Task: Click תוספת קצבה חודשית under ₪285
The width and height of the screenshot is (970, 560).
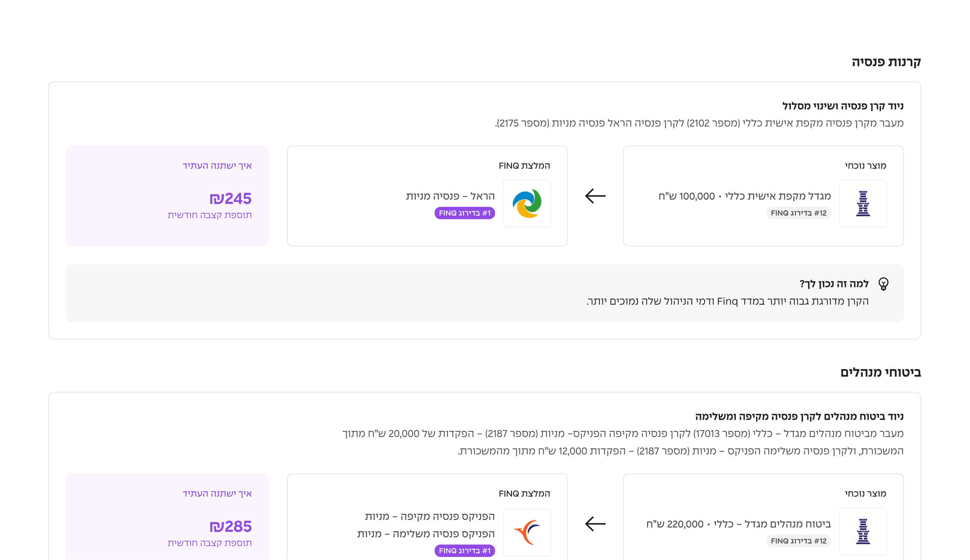Action: coord(209,543)
